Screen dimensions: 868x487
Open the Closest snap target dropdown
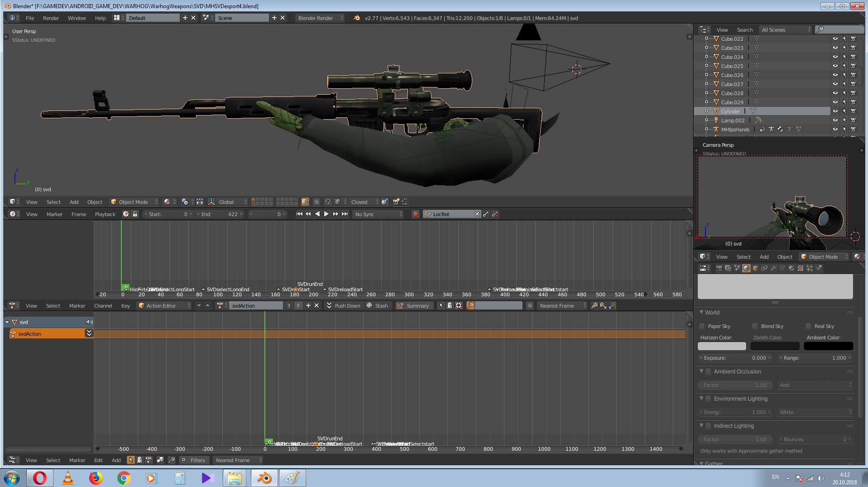pyautogui.click(x=364, y=202)
